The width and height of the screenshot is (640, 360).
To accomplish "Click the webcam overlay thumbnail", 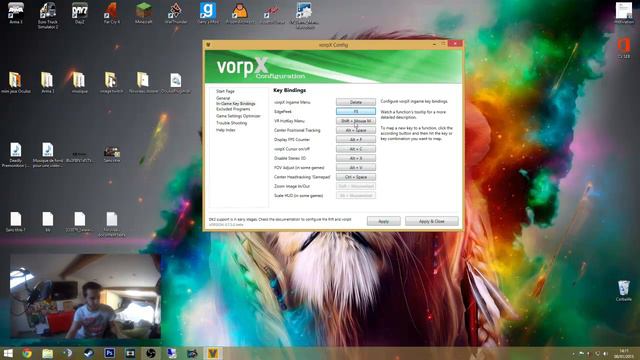I will point(85,296).
